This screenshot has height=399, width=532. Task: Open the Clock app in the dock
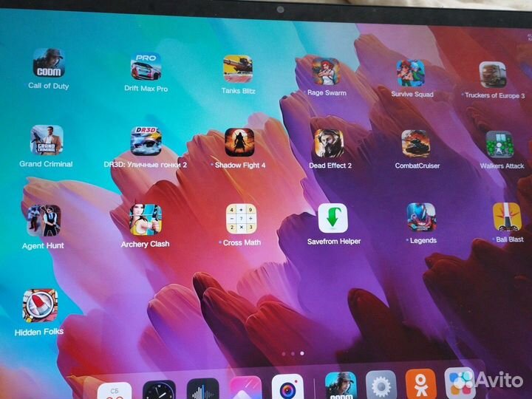click(x=159, y=390)
